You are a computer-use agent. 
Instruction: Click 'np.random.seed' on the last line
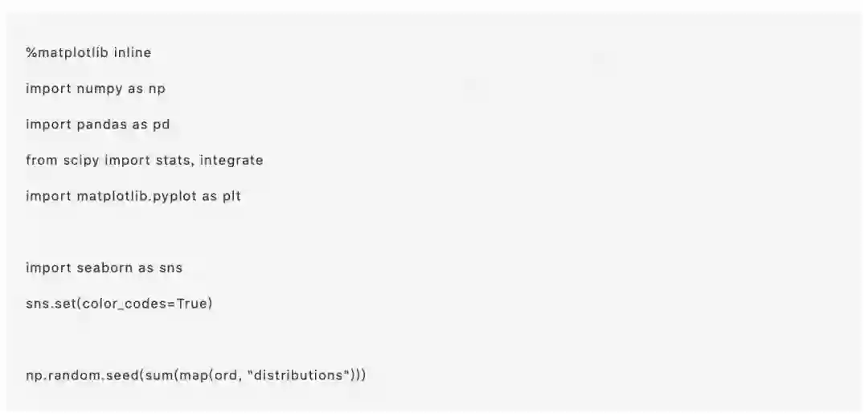tap(81, 375)
